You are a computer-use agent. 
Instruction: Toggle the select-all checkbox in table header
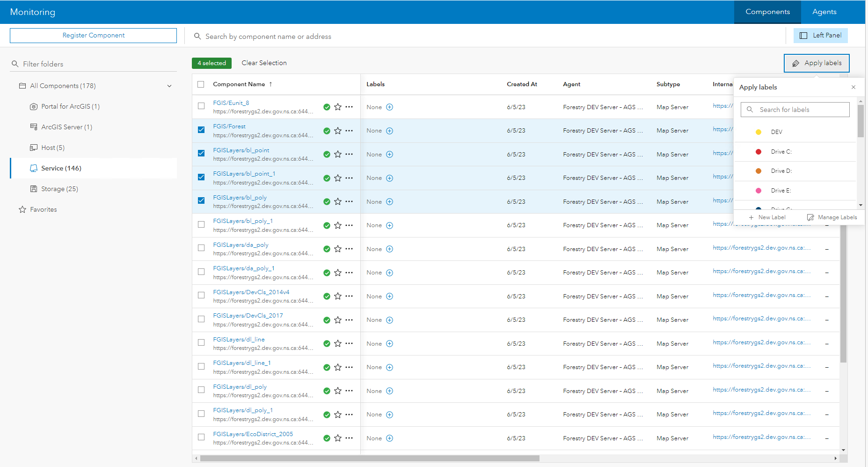[201, 84]
